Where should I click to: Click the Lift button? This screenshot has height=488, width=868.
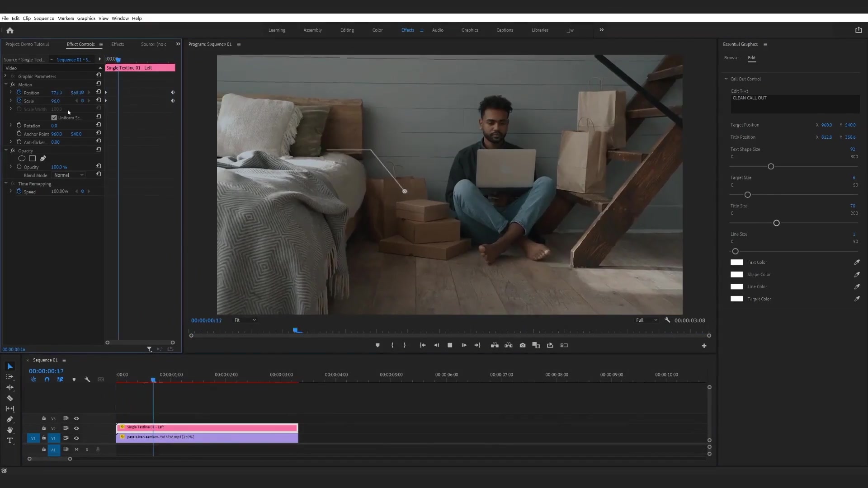click(x=495, y=345)
